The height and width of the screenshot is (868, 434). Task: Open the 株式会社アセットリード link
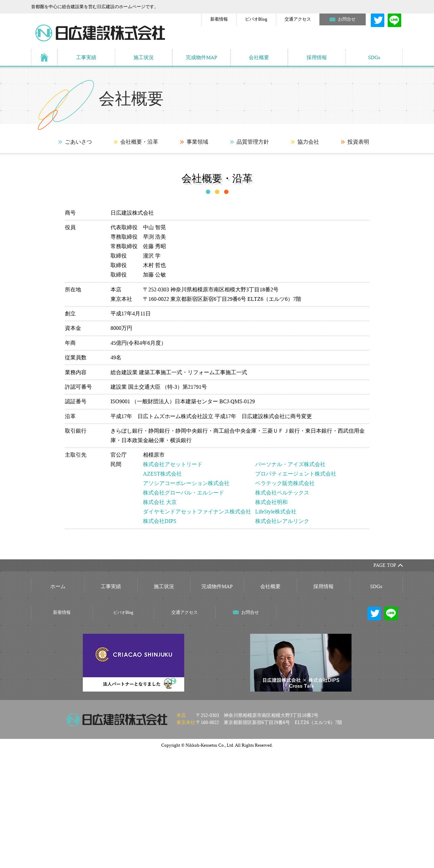click(172, 464)
